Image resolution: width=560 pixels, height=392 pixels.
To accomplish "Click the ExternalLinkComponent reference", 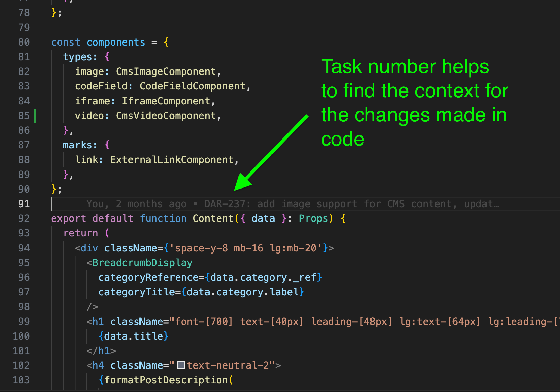I will coord(172,160).
